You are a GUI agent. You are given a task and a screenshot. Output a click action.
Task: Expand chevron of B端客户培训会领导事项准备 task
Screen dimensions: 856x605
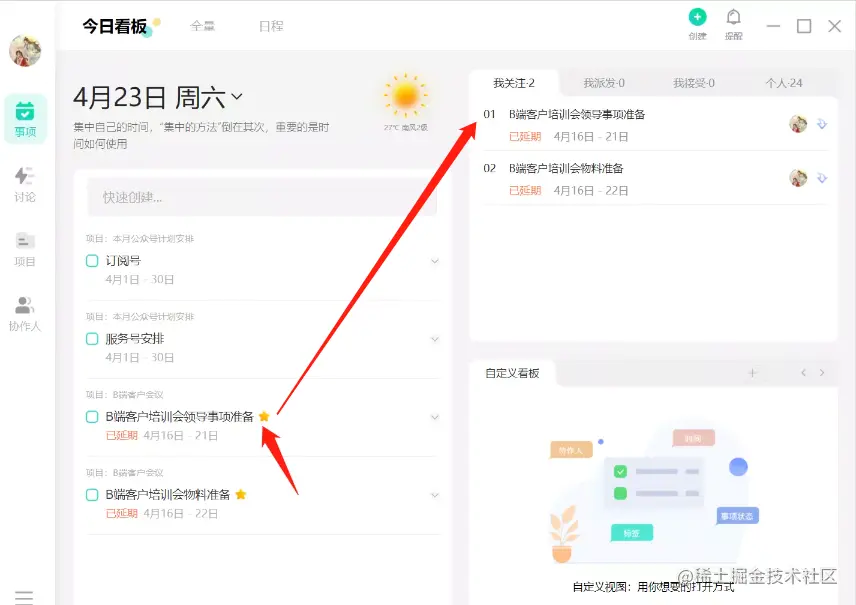point(435,417)
